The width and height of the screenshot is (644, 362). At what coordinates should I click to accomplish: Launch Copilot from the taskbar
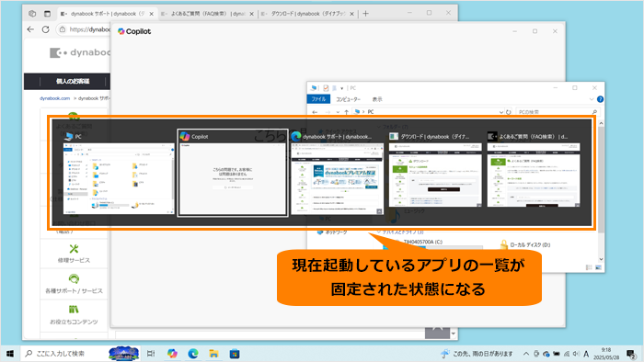[x=172, y=354]
